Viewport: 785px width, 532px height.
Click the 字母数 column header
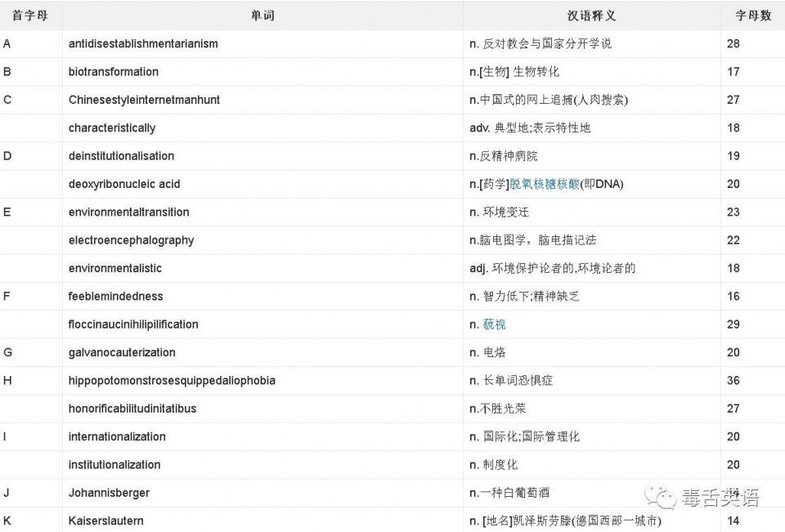pos(753,16)
